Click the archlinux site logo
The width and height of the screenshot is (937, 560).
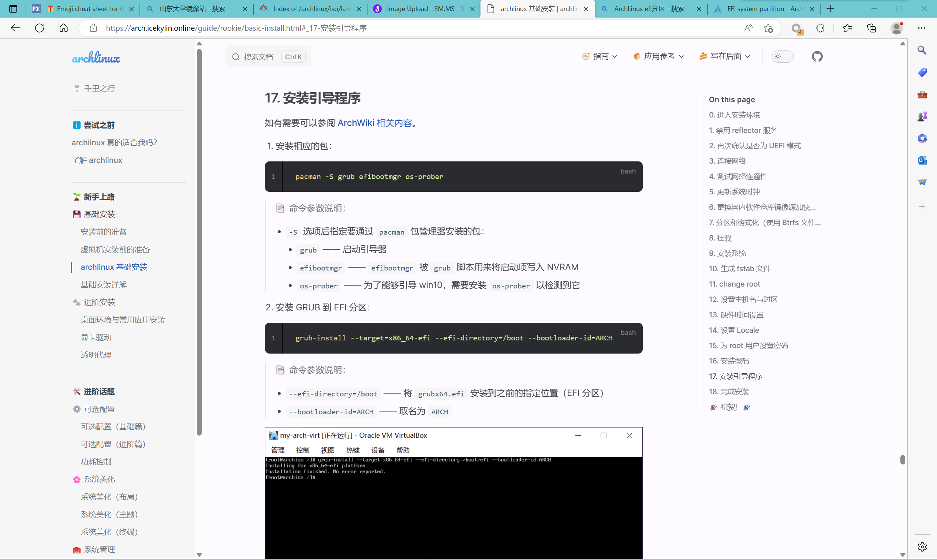96,57
